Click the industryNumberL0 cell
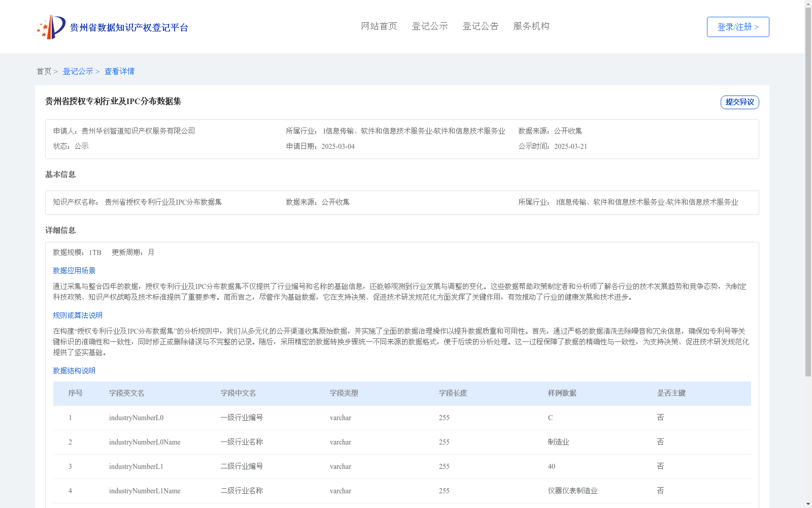 pos(136,418)
